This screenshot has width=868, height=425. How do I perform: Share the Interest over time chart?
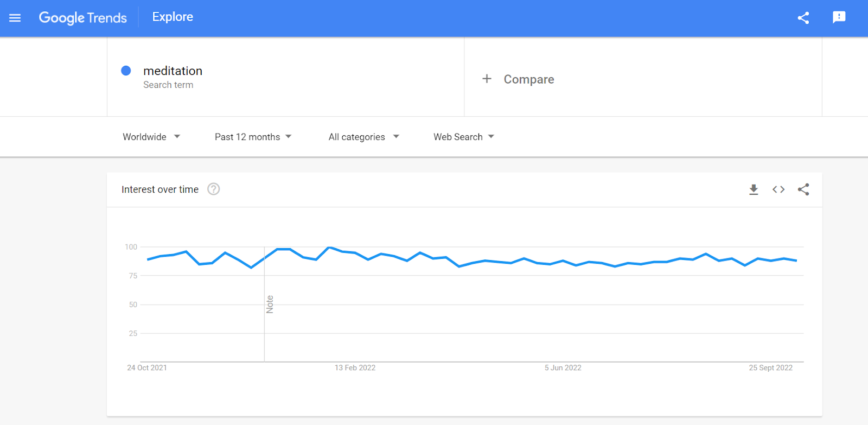[x=803, y=189]
